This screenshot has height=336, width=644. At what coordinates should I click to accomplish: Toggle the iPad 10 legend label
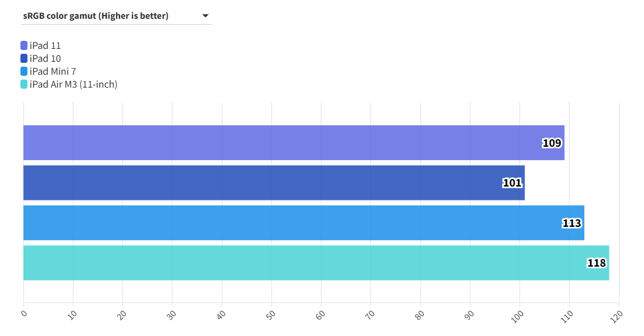[45, 59]
